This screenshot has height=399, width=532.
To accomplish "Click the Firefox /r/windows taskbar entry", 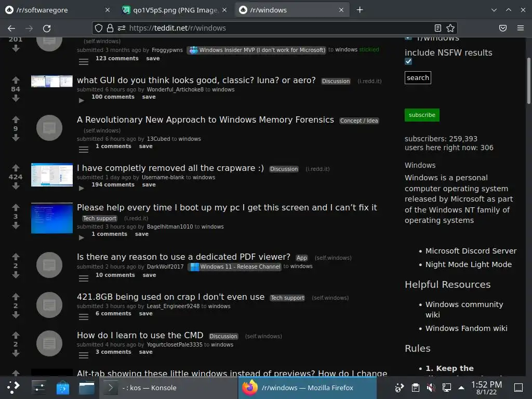I will pyautogui.click(x=308, y=388).
